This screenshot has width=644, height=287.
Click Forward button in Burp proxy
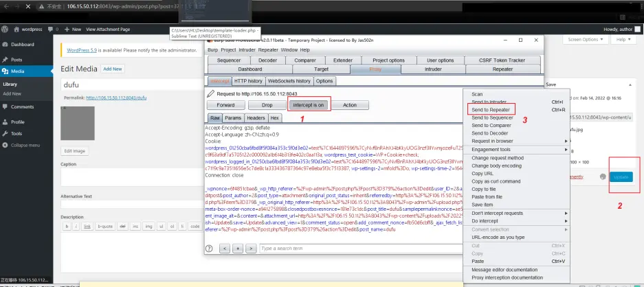226,105
